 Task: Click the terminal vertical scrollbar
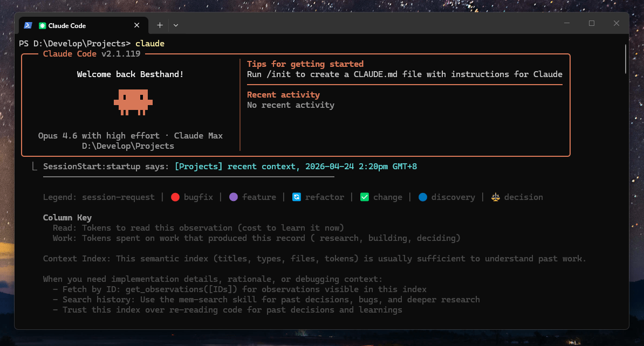tap(626, 59)
